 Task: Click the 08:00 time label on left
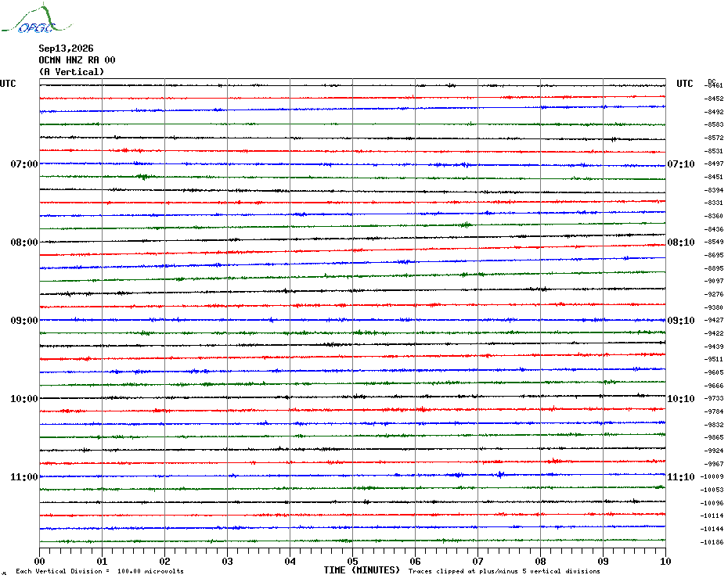[24, 242]
